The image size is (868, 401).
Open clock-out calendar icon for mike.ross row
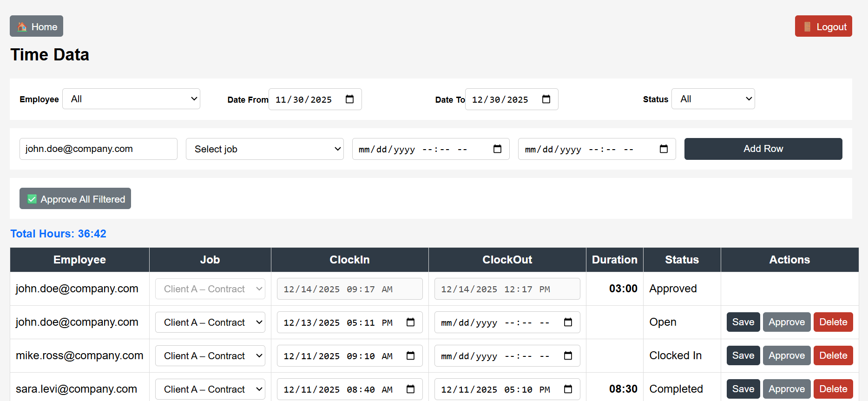[568, 356]
